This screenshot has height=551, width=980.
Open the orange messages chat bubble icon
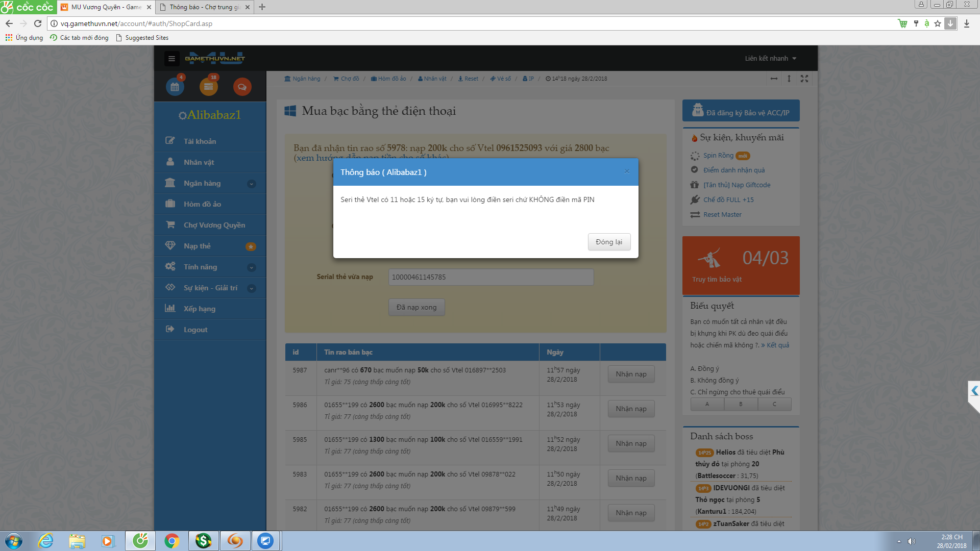(x=242, y=87)
